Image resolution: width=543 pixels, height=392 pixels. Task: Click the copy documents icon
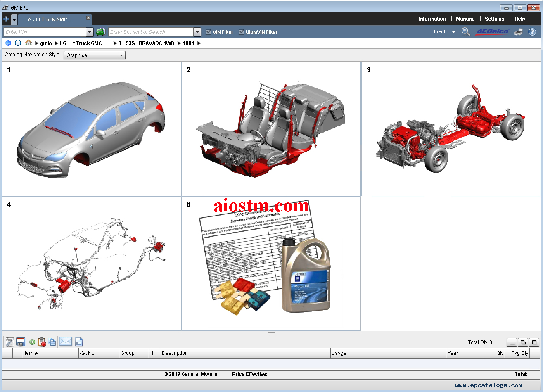point(52,342)
